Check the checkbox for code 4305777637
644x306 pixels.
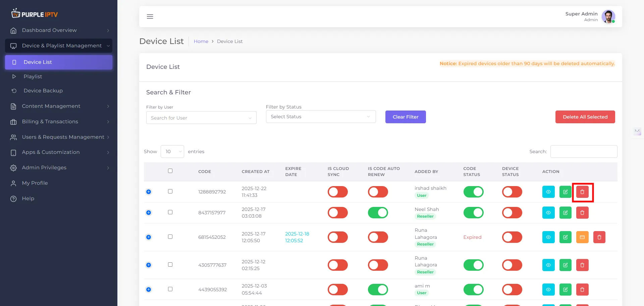(170, 265)
